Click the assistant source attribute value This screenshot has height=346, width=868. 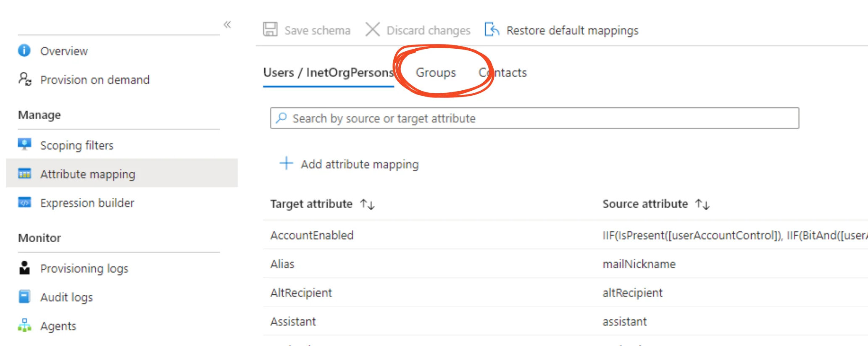pos(624,321)
